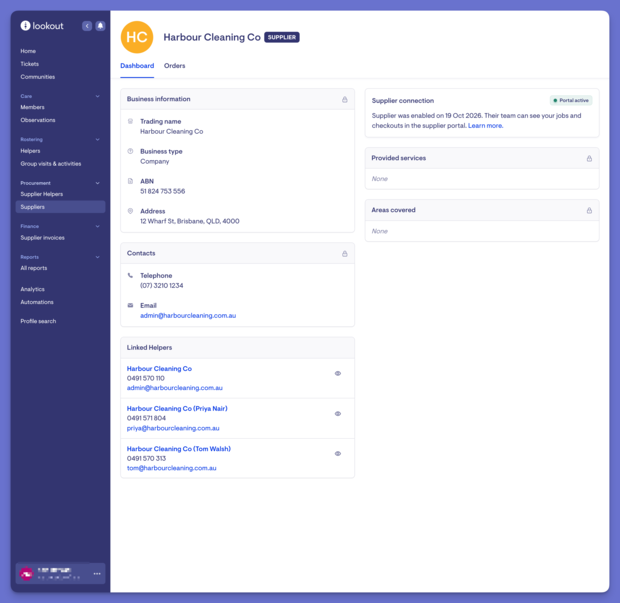Click the Telephone handset icon
This screenshot has height=603, width=620.
[x=130, y=276]
